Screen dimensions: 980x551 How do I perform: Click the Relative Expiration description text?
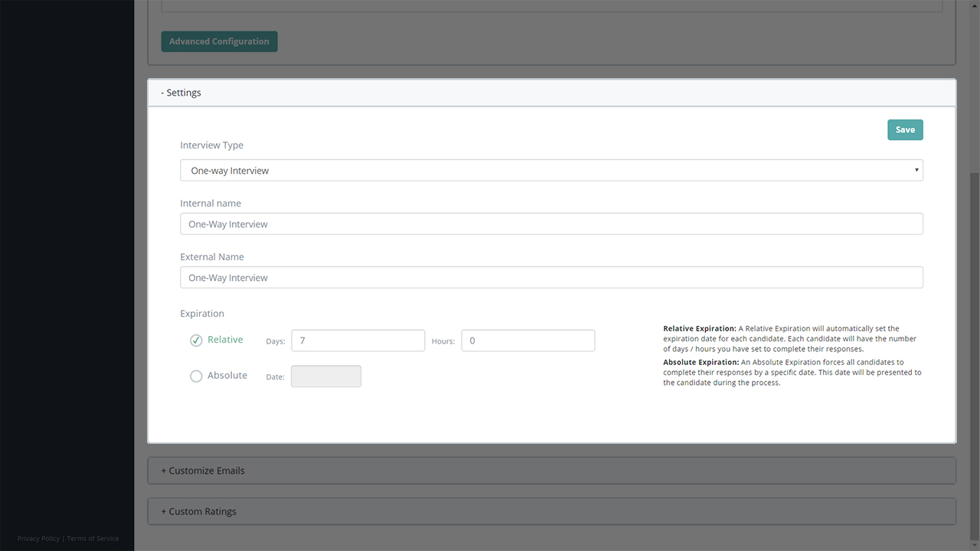(x=790, y=338)
